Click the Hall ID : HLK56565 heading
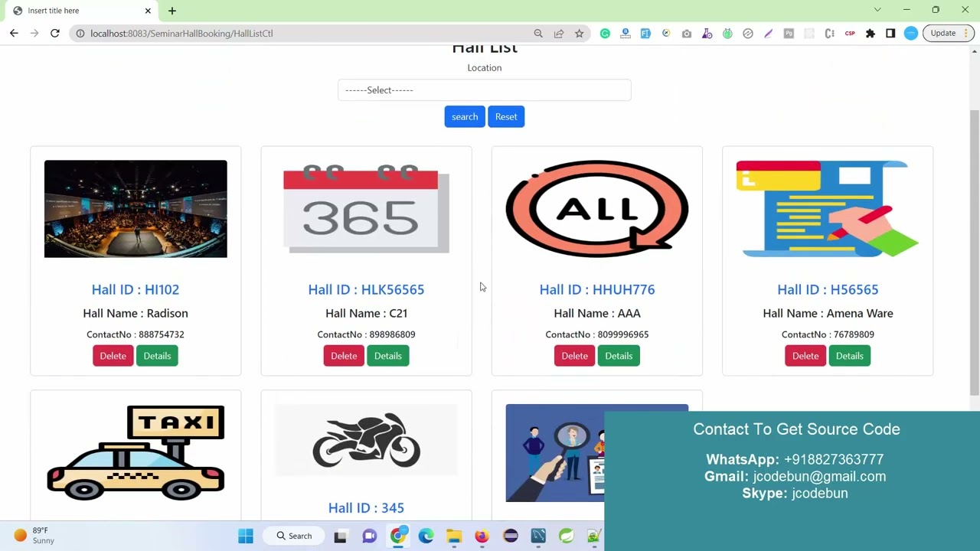The image size is (980, 551). click(366, 289)
